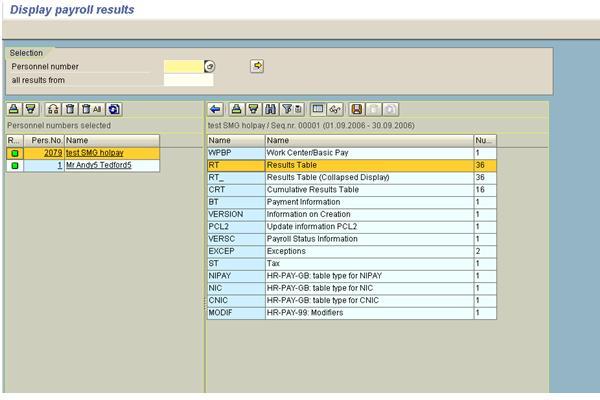Open value help beside Personnel number field
600x400 pixels.
click(210, 67)
